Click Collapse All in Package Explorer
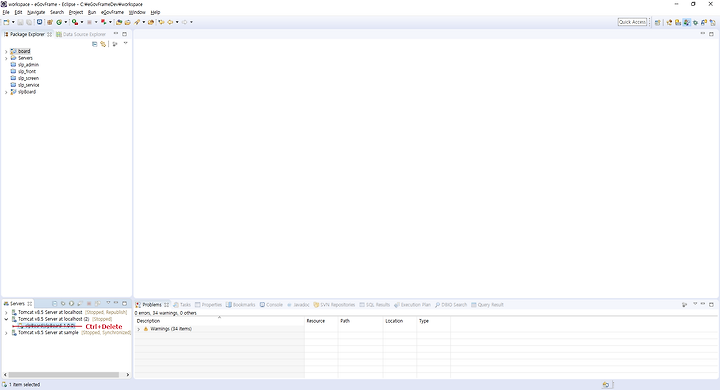 tap(95, 44)
